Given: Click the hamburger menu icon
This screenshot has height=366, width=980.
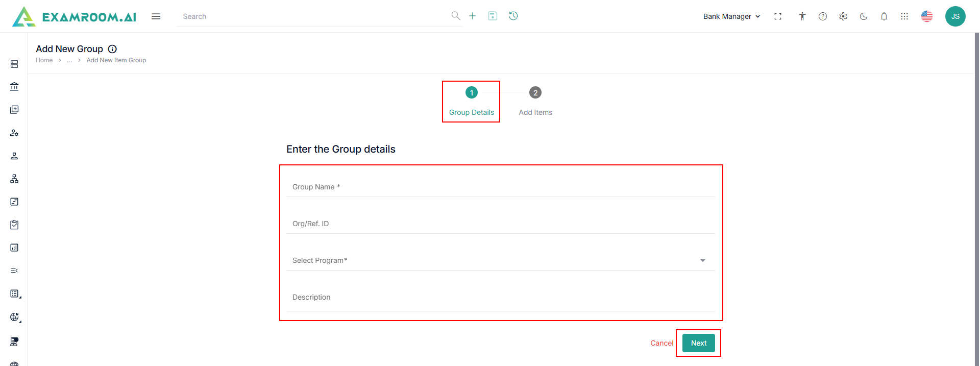Looking at the screenshot, I should click(156, 16).
